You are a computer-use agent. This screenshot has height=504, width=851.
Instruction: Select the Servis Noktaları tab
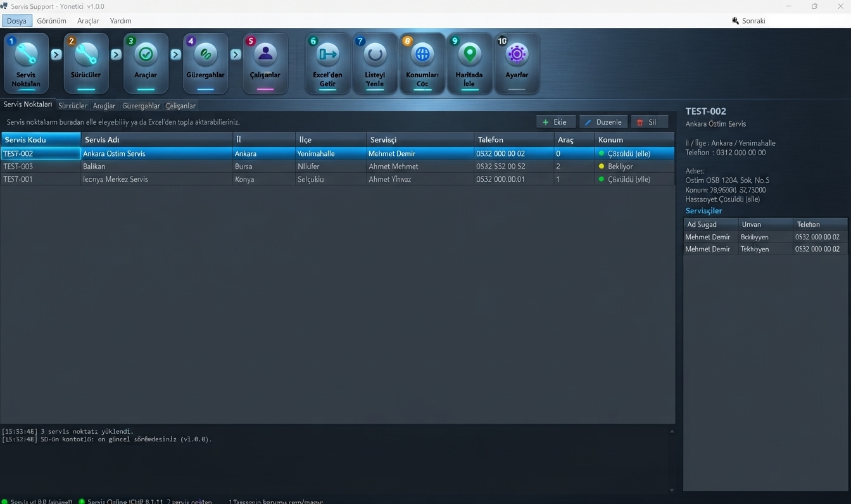(x=28, y=104)
